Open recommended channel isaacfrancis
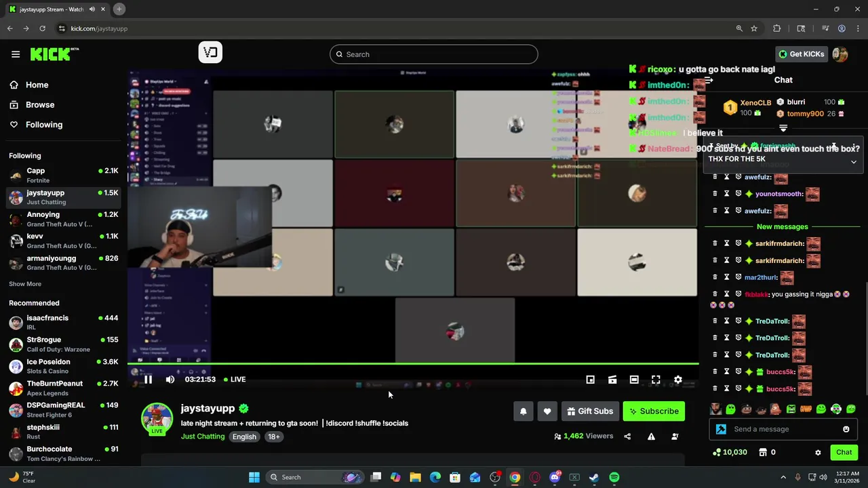Image resolution: width=868 pixels, height=488 pixels. coord(64,322)
